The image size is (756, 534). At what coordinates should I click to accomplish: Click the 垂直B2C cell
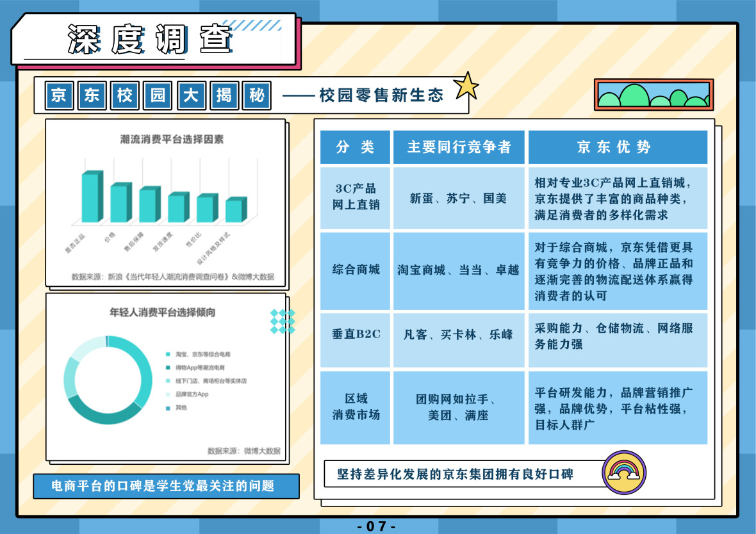356,340
